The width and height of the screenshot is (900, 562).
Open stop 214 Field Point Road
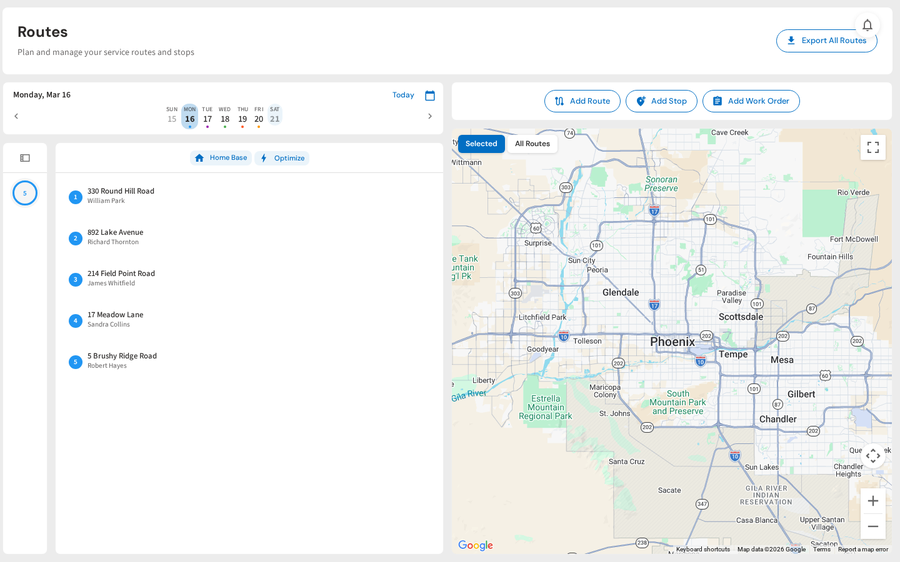[x=121, y=274]
